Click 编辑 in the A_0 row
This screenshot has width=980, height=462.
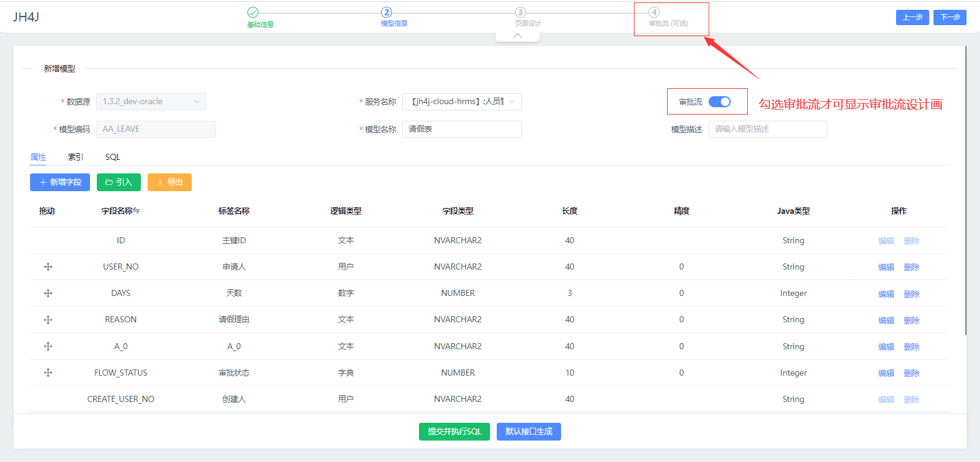[x=886, y=347]
